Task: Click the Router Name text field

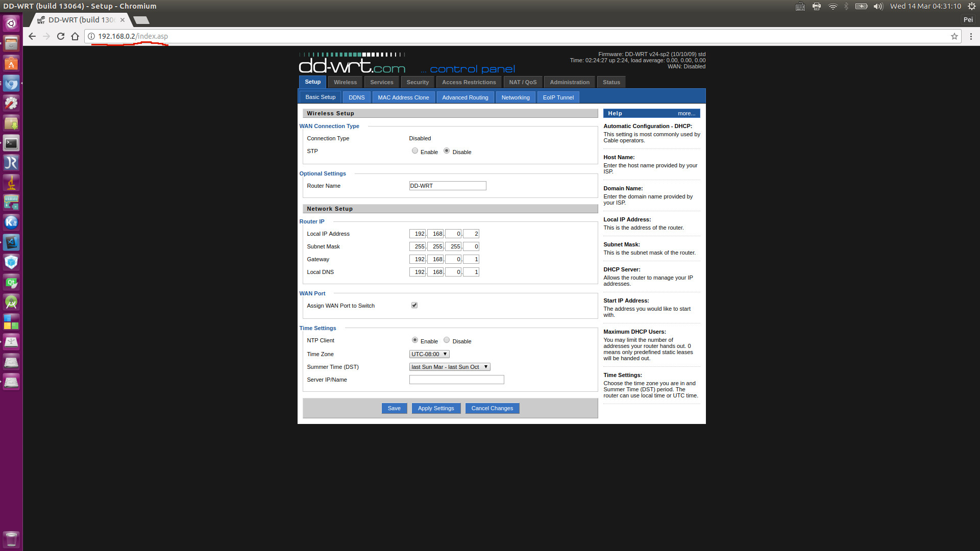Action: (x=448, y=186)
